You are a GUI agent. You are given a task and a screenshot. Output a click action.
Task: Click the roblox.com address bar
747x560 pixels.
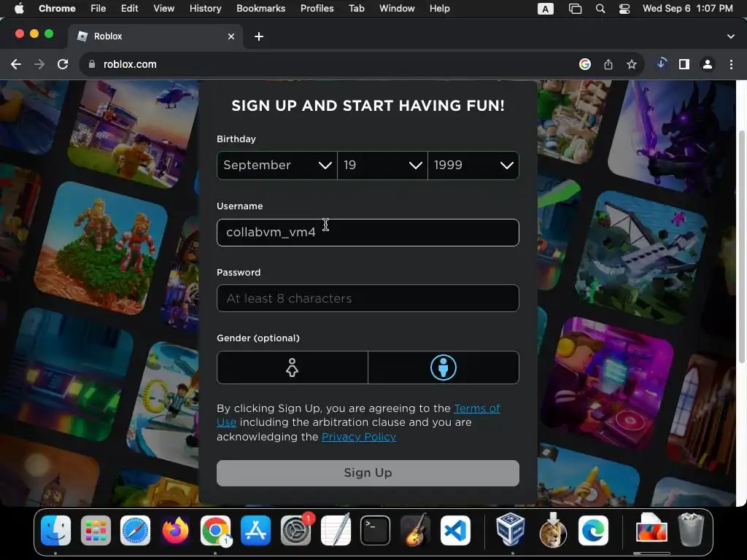[329, 64]
